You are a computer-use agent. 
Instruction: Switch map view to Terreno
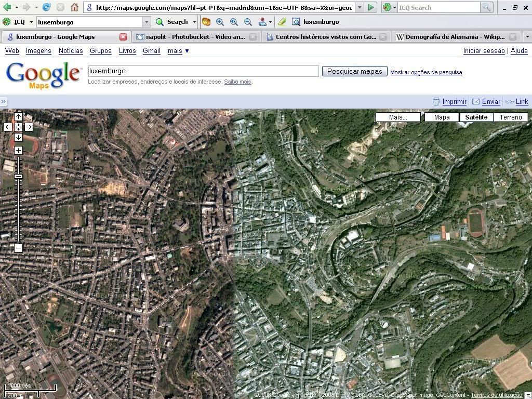pyautogui.click(x=510, y=117)
